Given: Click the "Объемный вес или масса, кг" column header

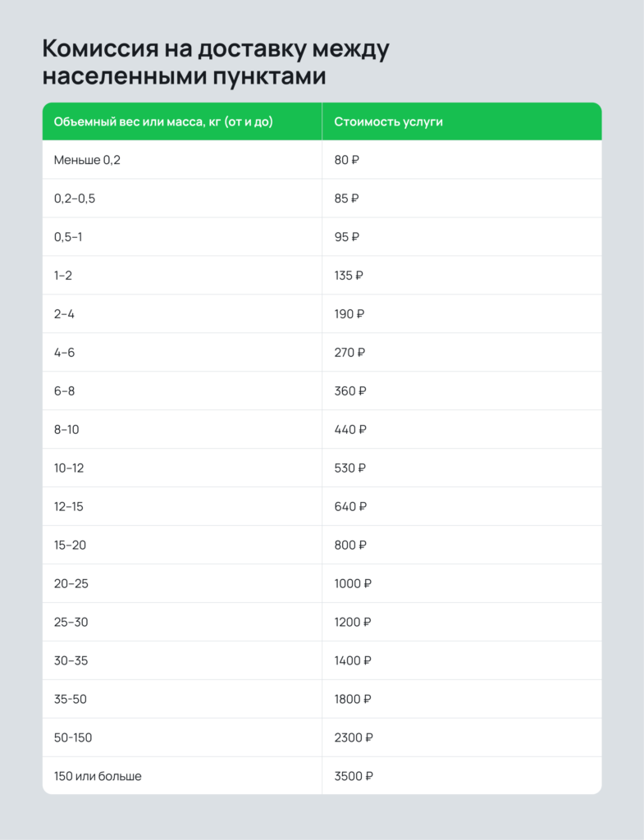Looking at the screenshot, I should 163,122.
